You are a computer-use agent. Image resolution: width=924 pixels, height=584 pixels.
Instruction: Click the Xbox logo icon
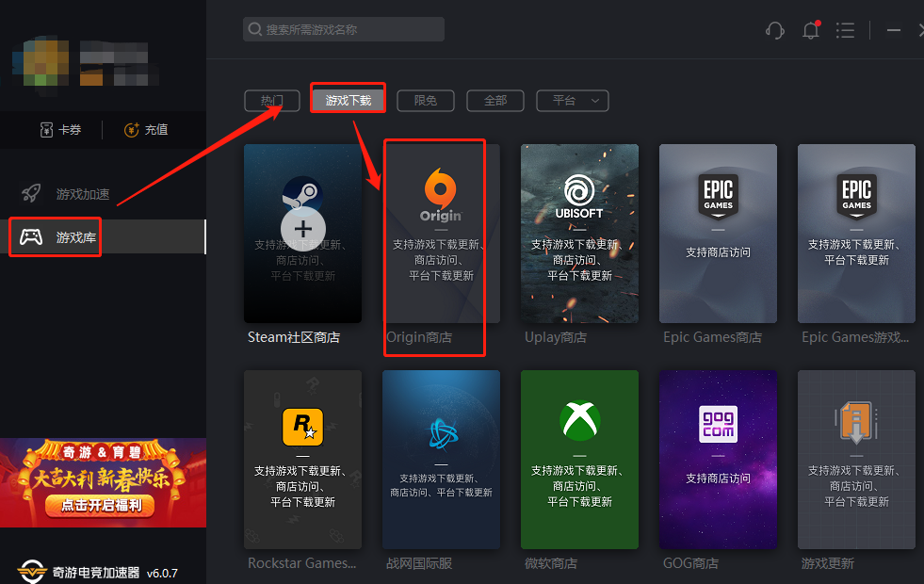click(580, 421)
